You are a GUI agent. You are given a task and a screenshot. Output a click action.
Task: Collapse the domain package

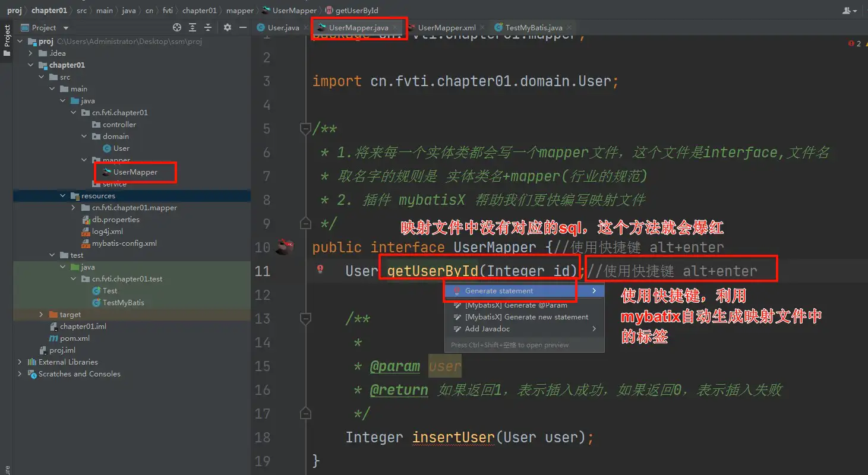[x=84, y=137]
